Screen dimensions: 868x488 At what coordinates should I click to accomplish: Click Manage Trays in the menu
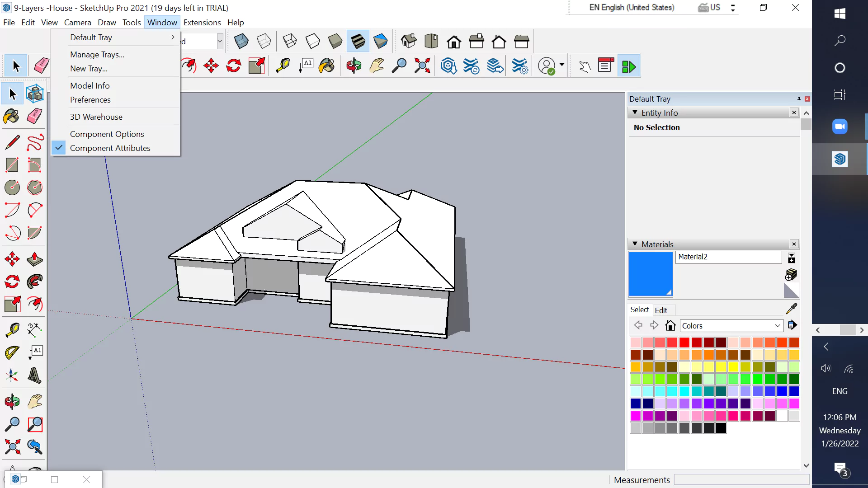click(x=97, y=54)
